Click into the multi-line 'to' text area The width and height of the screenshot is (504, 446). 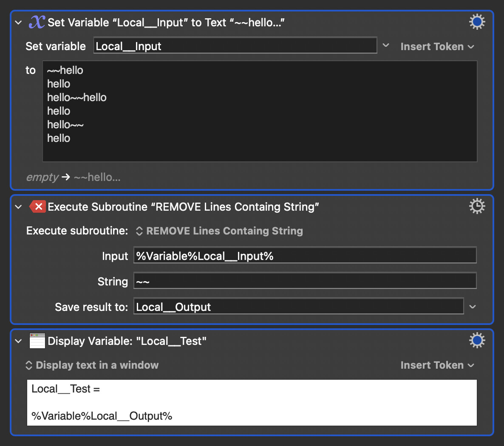point(260,111)
